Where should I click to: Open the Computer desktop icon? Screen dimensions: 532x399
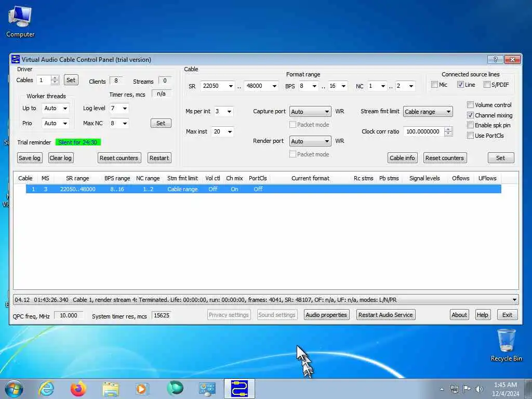(20, 22)
